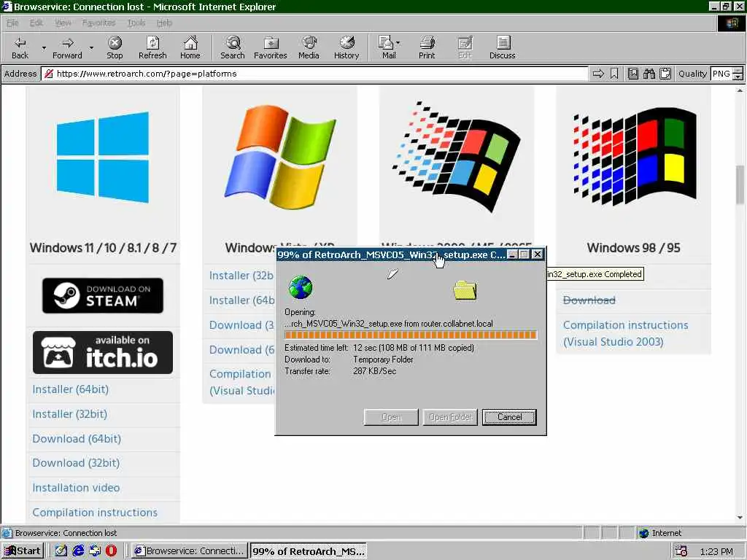Click into the Address URL field

point(314,74)
